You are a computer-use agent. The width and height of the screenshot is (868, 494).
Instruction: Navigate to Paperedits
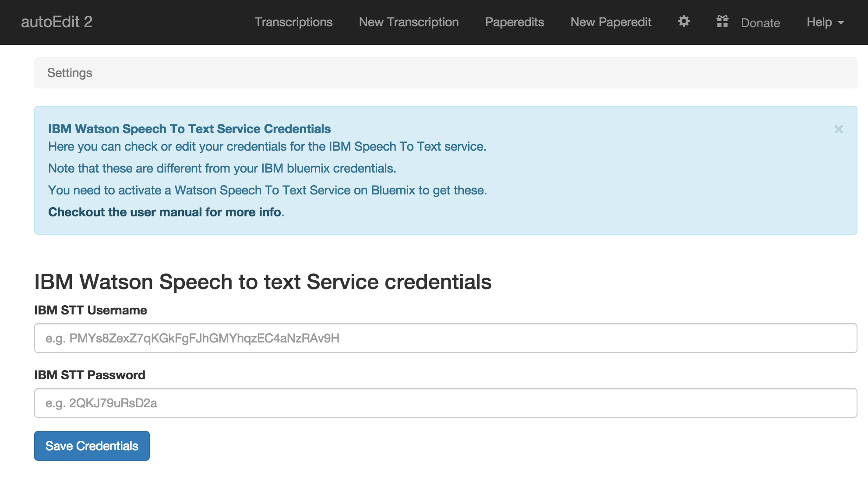(514, 22)
